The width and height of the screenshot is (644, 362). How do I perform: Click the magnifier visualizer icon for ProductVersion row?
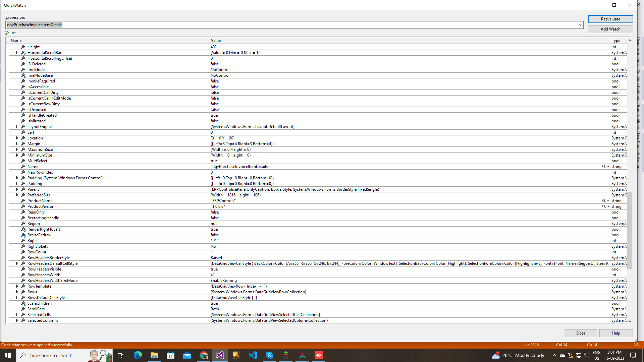click(604, 206)
